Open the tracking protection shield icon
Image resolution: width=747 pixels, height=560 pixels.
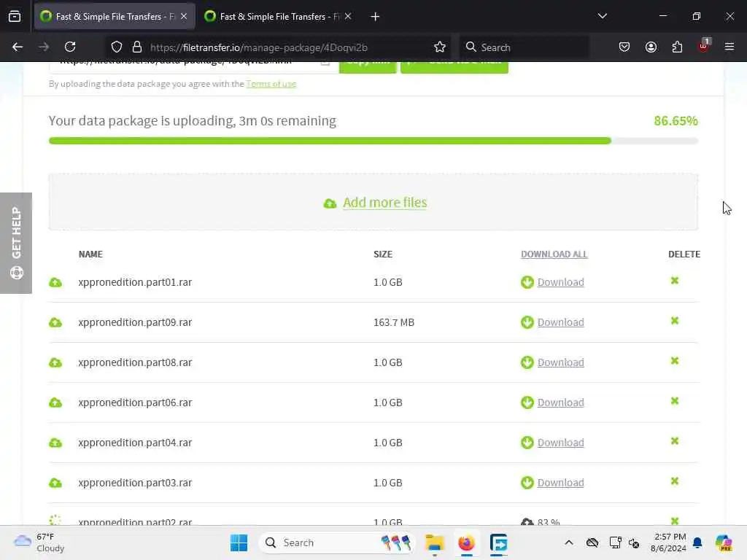(x=117, y=47)
